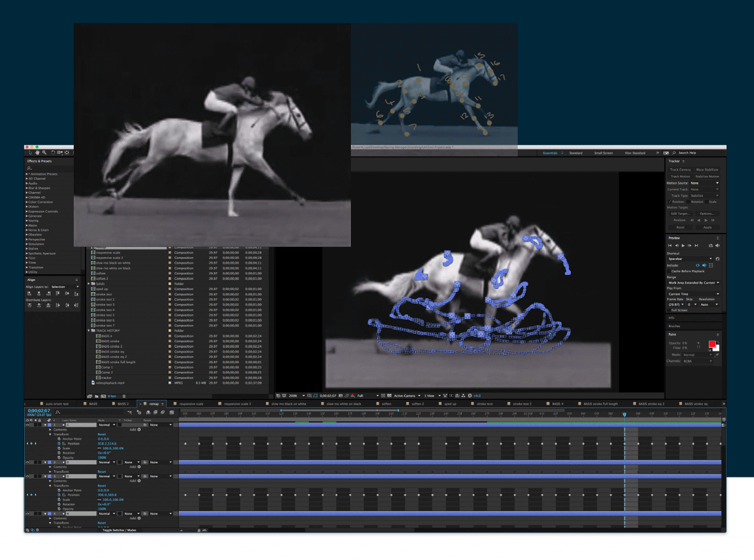
Task: Reset the Spacebar shortcut in Preview panel
Action: click(717, 259)
